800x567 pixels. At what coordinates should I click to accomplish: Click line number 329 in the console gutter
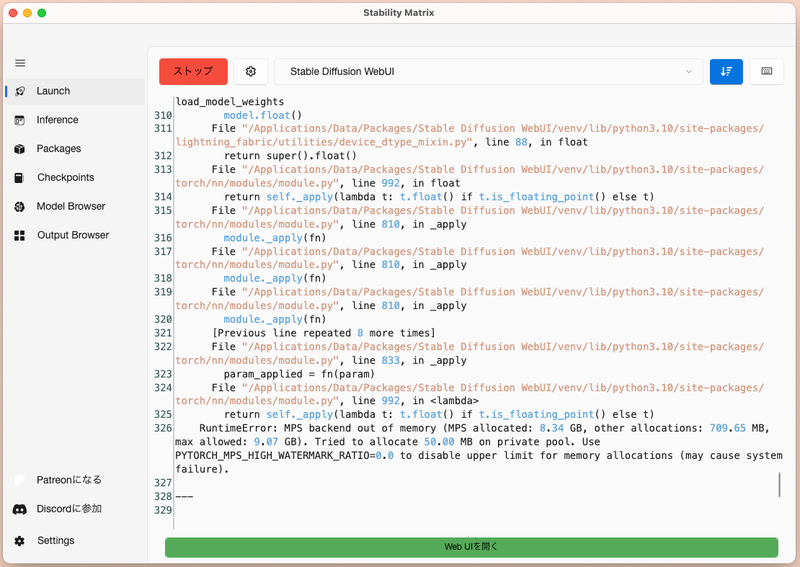click(x=163, y=510)
